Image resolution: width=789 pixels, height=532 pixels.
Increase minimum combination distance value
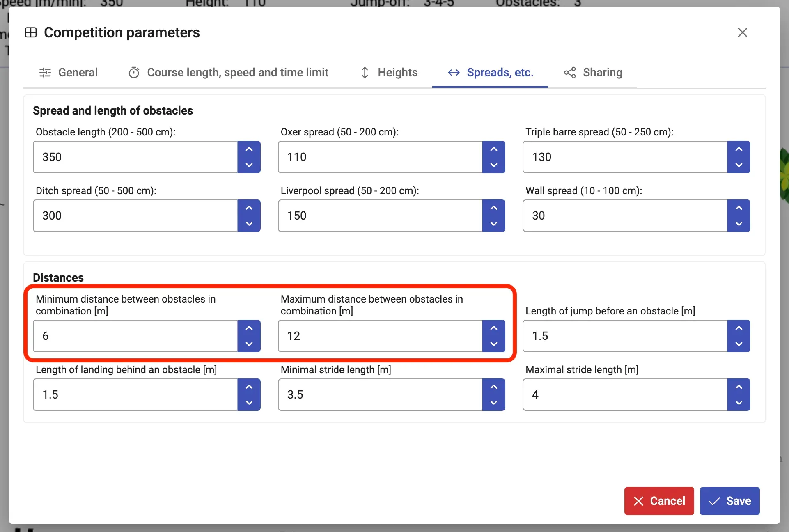coord(249,328)
